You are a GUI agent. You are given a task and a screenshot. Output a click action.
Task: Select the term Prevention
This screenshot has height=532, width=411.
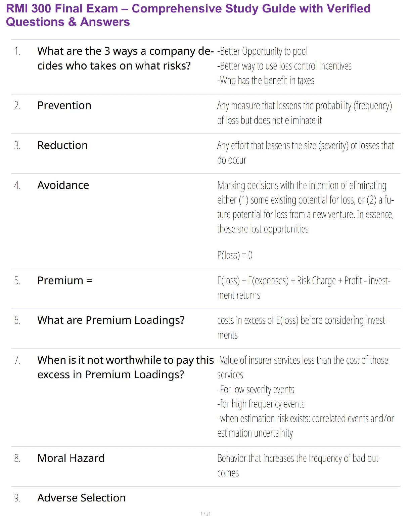pos(64,105)
